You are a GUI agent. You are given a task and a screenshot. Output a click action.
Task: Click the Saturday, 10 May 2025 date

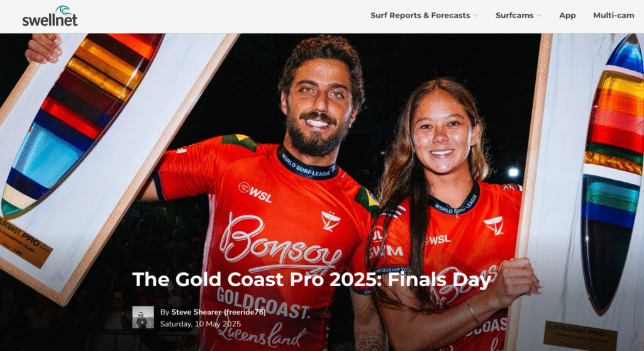click(x=201, y=324)
